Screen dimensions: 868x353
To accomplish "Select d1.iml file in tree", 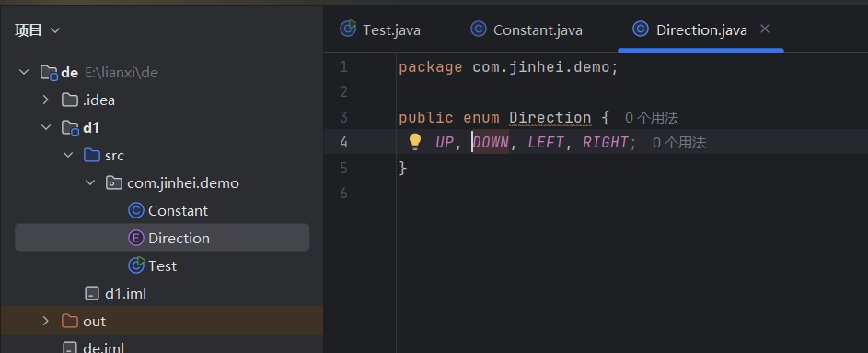I will pos(126,294).
